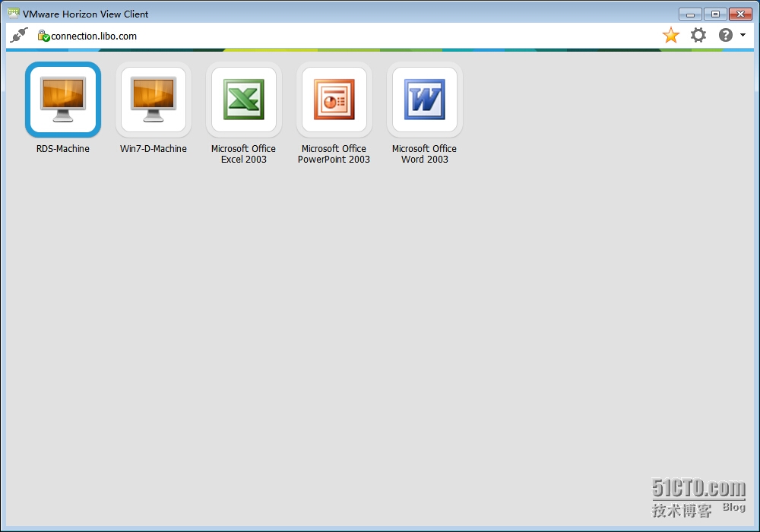Minimize the Horizon View Client window
The image size is (760, 532).
(x=690, y=14)
